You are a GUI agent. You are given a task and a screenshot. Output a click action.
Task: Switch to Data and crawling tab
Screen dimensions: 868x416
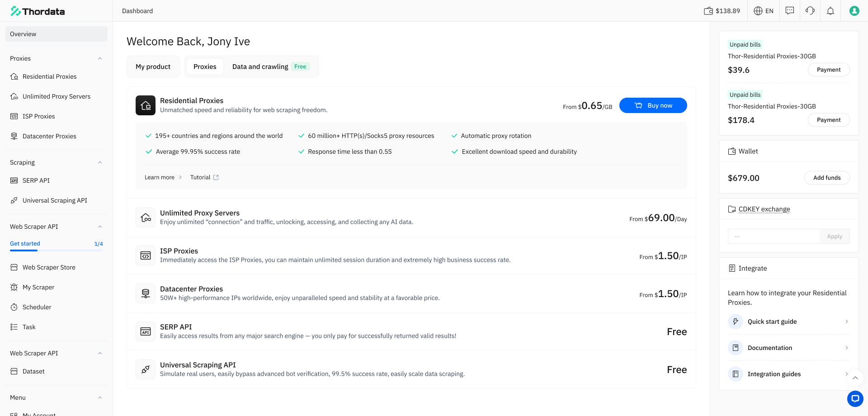click(x=270, y=66)
